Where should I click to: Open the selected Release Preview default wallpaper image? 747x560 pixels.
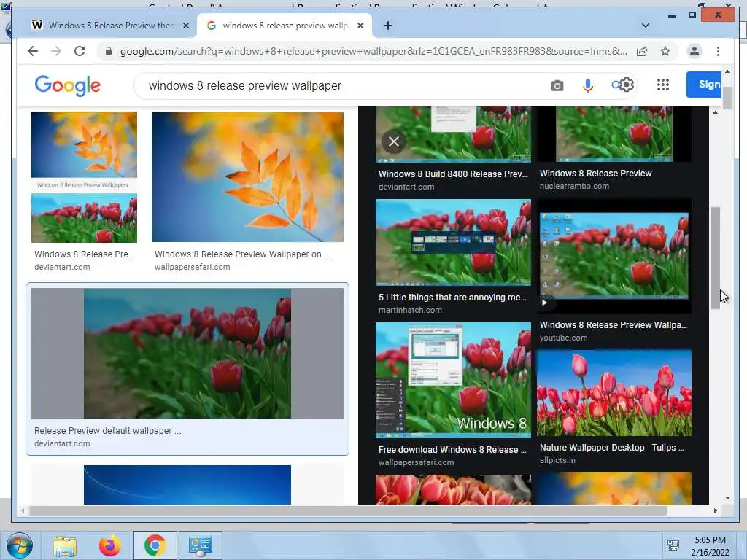click(x=187, y=354)
